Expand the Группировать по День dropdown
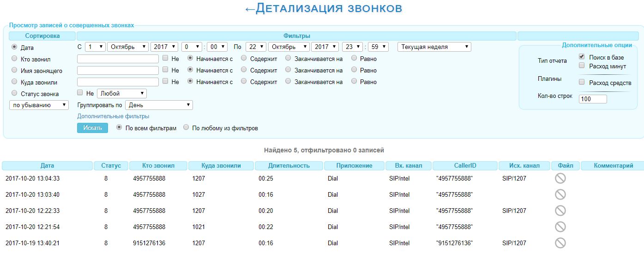The height and width of the screenshot is (260, 644). (x=159, y=105)
